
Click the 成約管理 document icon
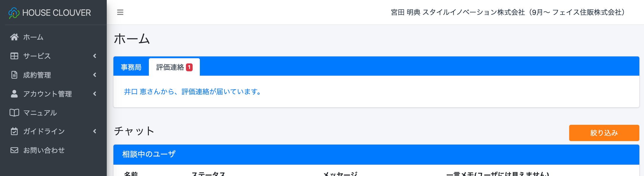coord(14,75)
